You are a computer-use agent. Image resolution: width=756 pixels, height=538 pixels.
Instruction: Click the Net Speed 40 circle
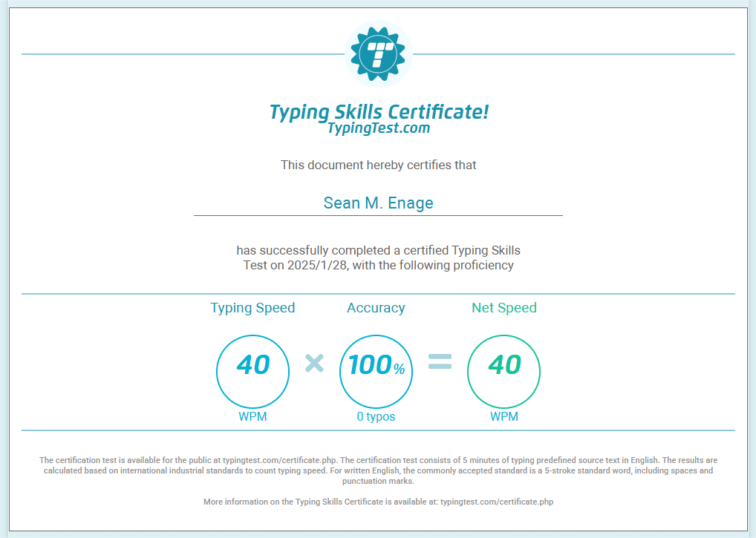point(504,371)
